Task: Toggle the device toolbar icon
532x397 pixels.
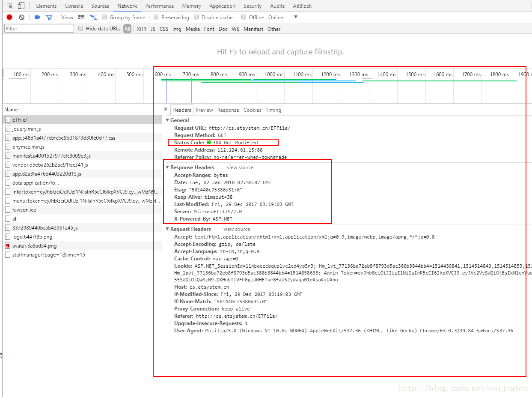Action: coord(21,6)
